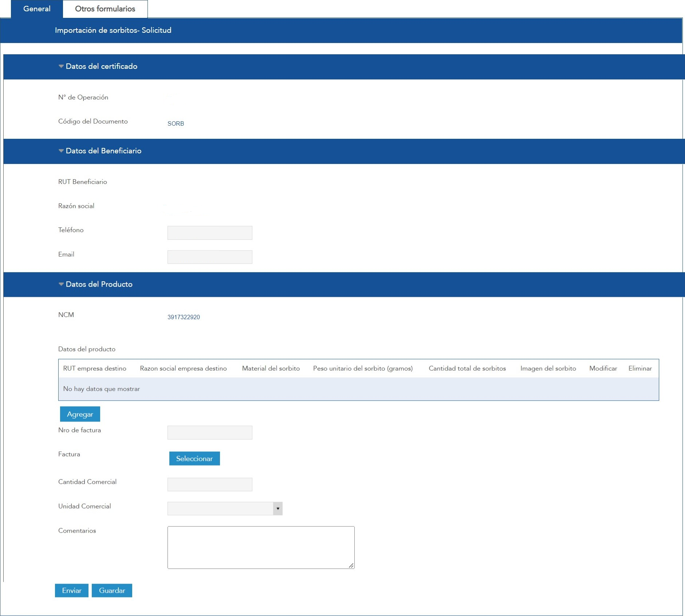This screenshot has width=685, height=616.
Task: Focus the Teléfono input field
Action: point(210,233)
